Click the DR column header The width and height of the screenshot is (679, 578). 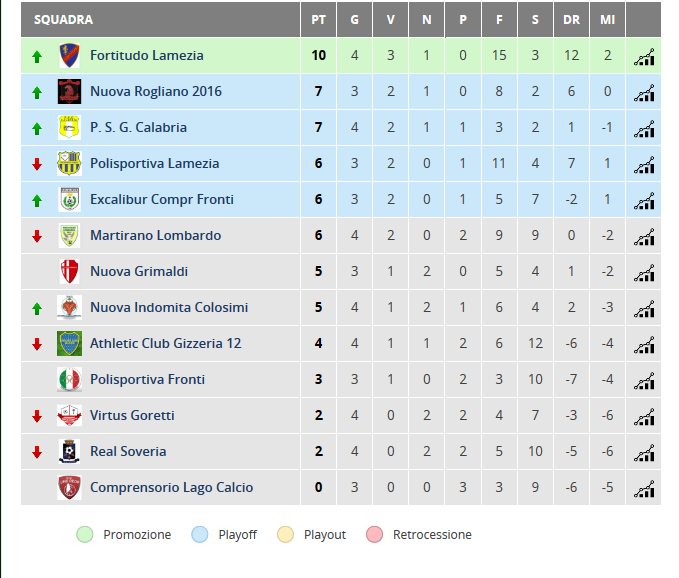pyautogui.click(x=571, y=19)
